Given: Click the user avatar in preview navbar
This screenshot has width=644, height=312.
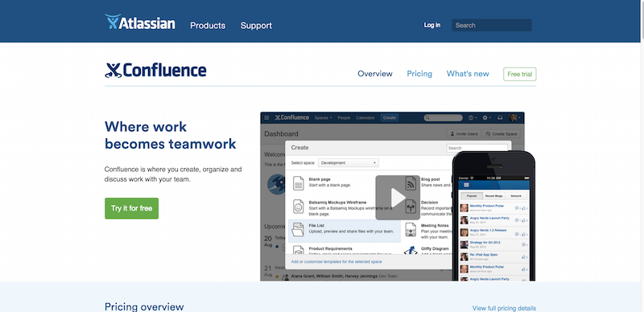Looking at the screenshot, I should click(514, 118).
